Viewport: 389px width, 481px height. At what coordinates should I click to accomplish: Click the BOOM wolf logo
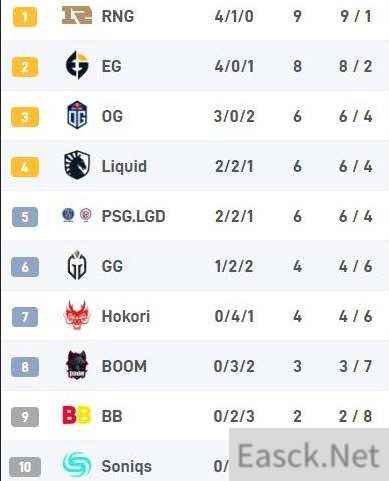click(77, 365)
